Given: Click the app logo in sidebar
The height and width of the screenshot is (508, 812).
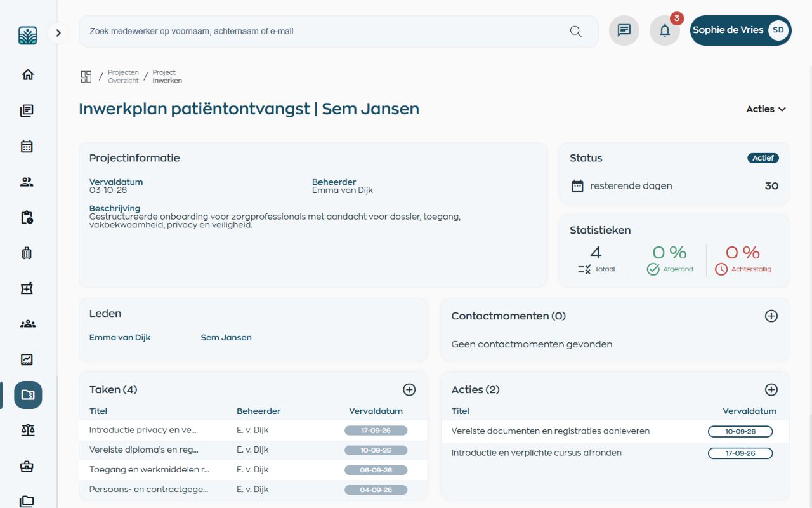Looking at the screenshot, I should (27, 34).
